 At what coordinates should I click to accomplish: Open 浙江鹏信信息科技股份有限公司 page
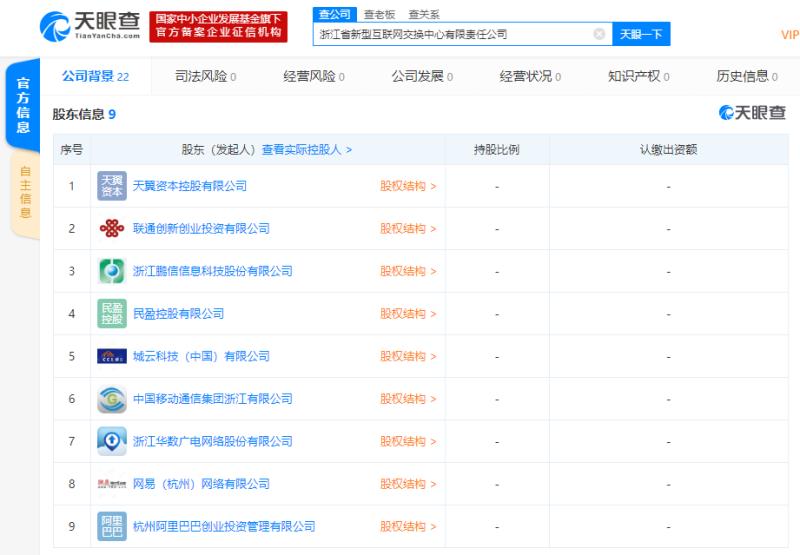click(x=213, y=271)
